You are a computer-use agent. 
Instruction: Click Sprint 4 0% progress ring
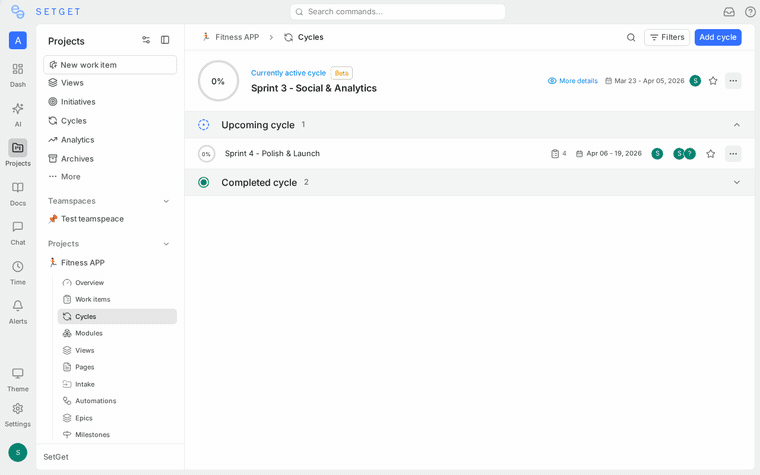[x=206, y=154]
